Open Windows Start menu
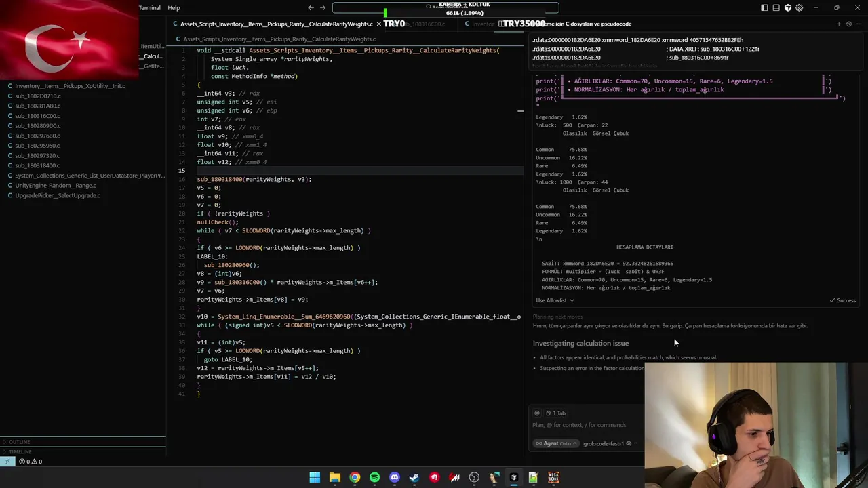Screen dimensions: 868x488 click(x=315, y=478)
